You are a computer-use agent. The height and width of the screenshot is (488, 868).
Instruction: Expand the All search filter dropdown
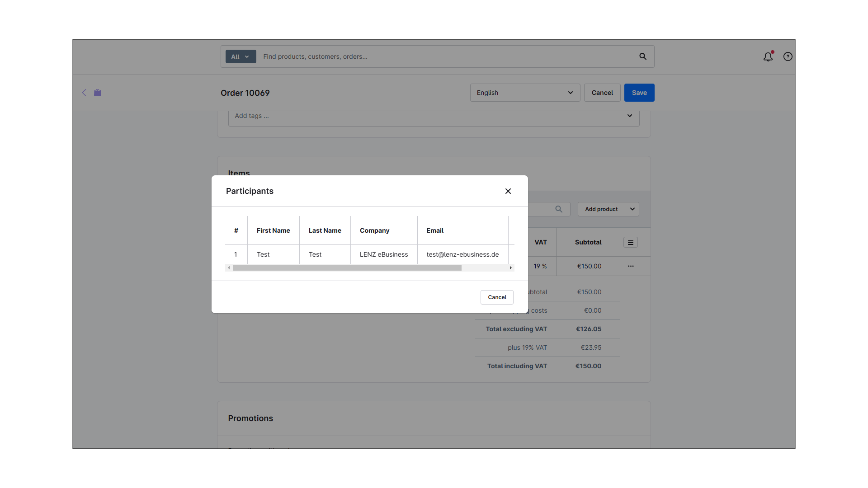[x=241, y=57]
